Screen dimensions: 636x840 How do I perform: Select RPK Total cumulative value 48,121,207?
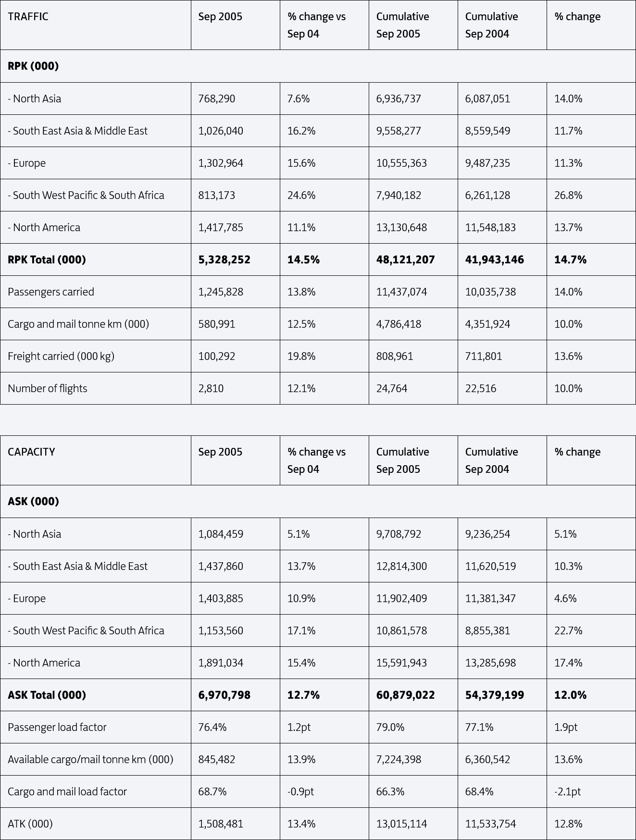coord(406,259)
